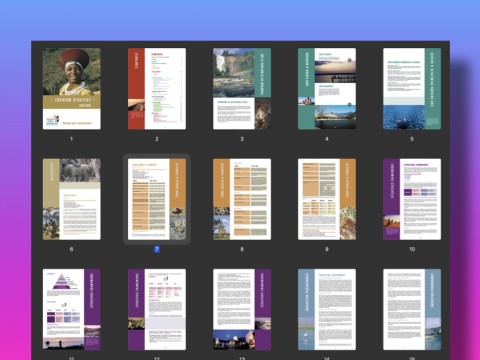Select page 9 thumbnail
This screenshot has width=480, height=360.
(x=327, y=199)
